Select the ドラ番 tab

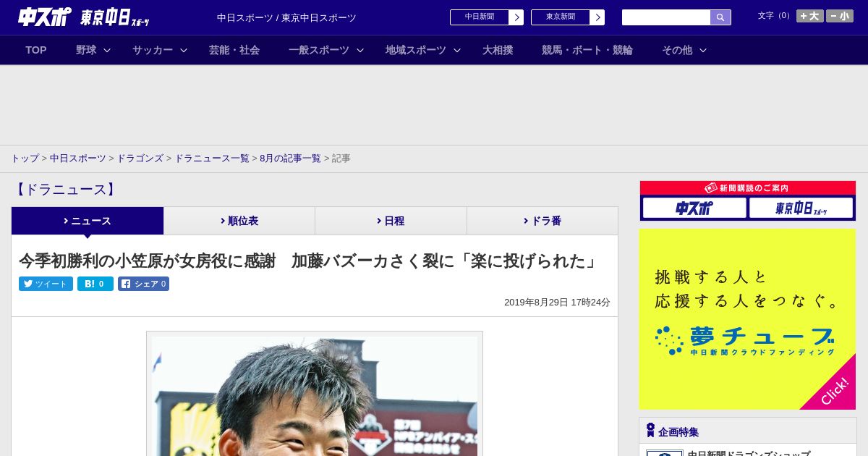click(x=542, y=221)
